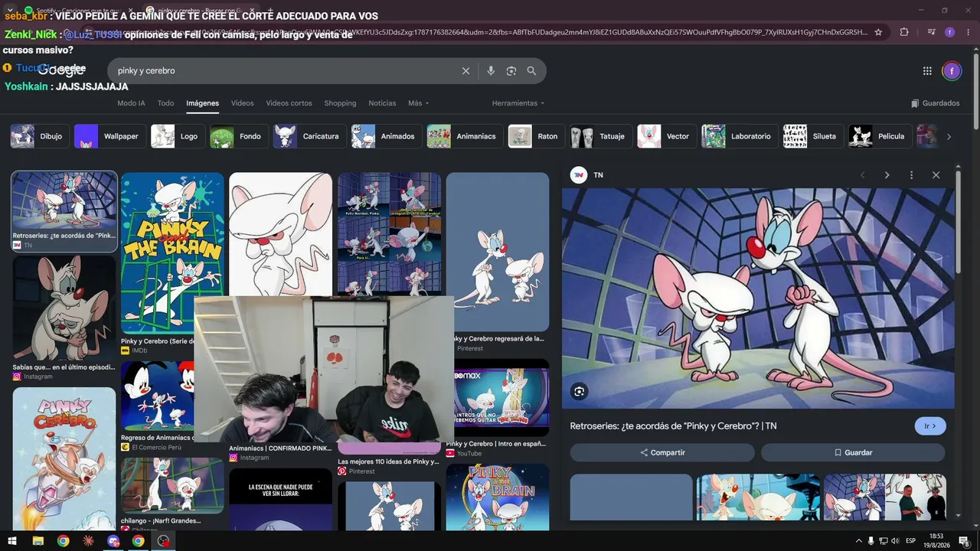Filter images by the Pelicula chip
980x551 pixels.
tap(880, 136)
